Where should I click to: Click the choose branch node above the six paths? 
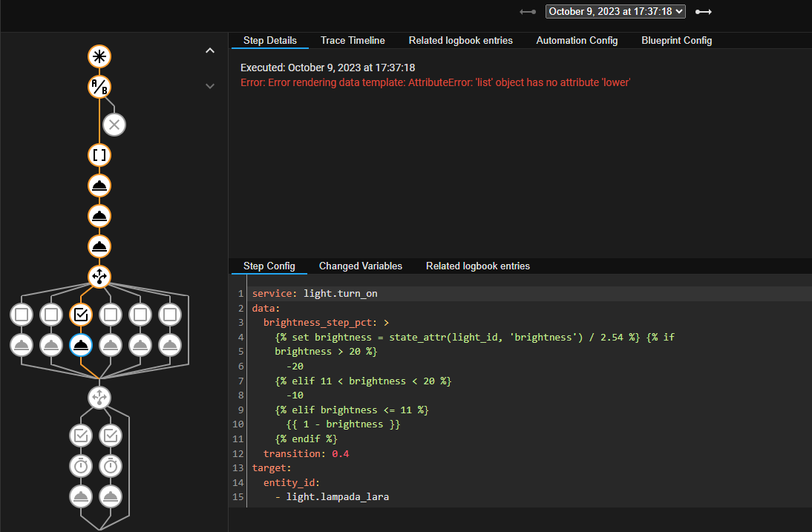coord(99,276)
